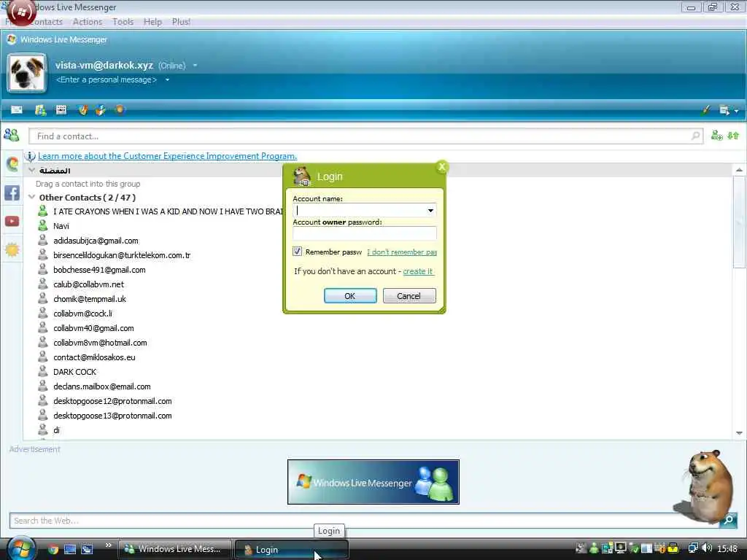Screen dimensions: 747x560
Task: Collapse the Arabic-named favorites group
Action: 32,170
